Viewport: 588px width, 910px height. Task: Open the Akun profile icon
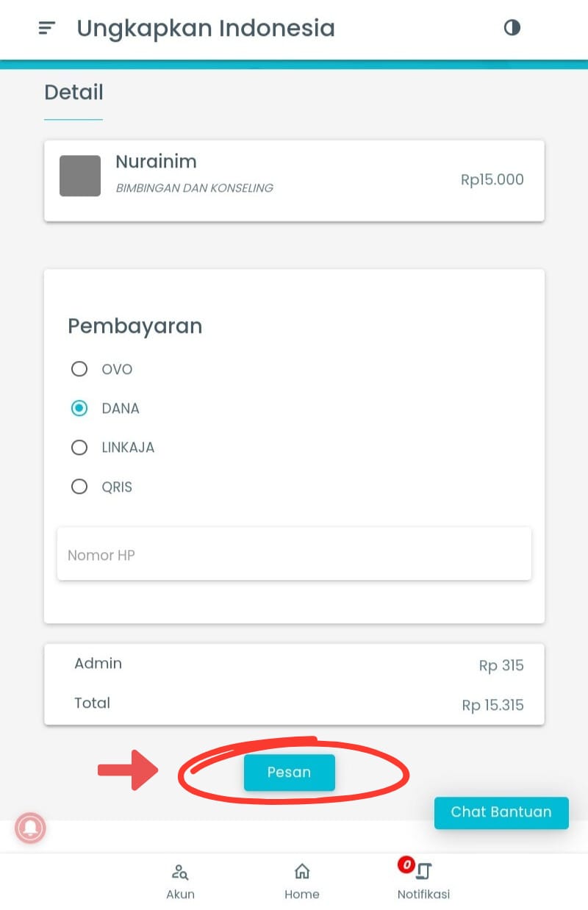[180, 873]
